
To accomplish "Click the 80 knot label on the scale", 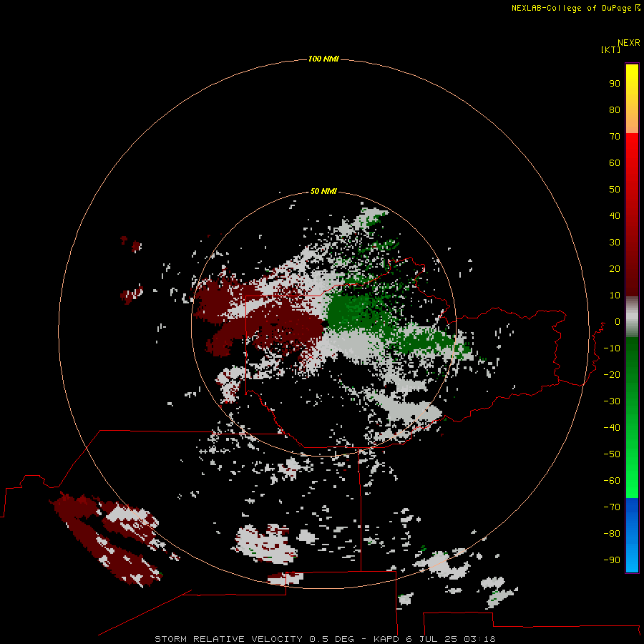I will (615, 109).
